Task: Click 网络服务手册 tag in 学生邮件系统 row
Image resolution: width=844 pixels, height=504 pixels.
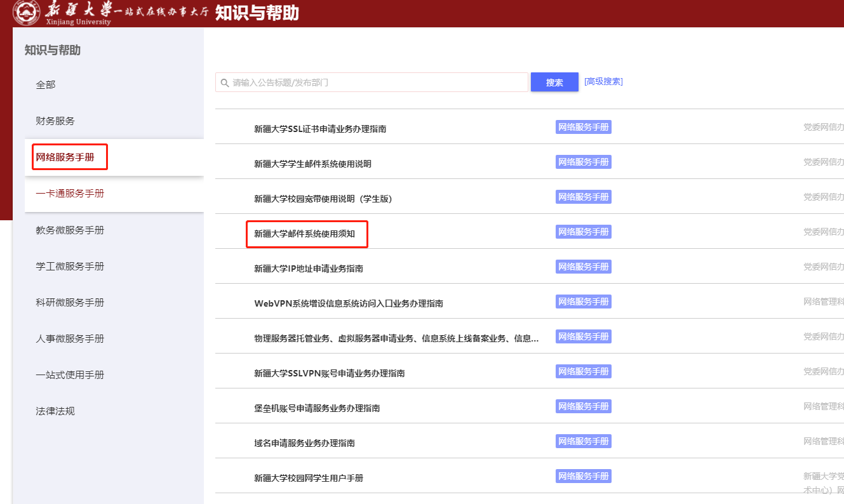Action: click(584, 162)
